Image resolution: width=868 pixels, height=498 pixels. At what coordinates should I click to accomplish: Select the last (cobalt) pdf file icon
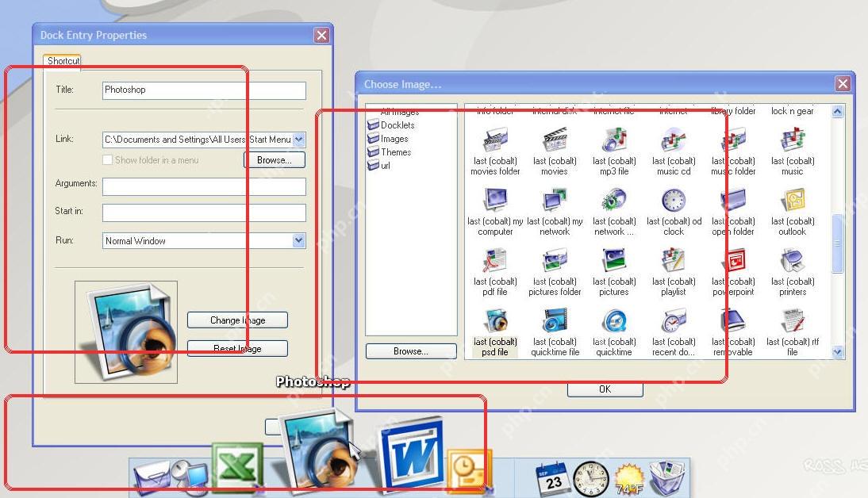(x=495, y=261)
